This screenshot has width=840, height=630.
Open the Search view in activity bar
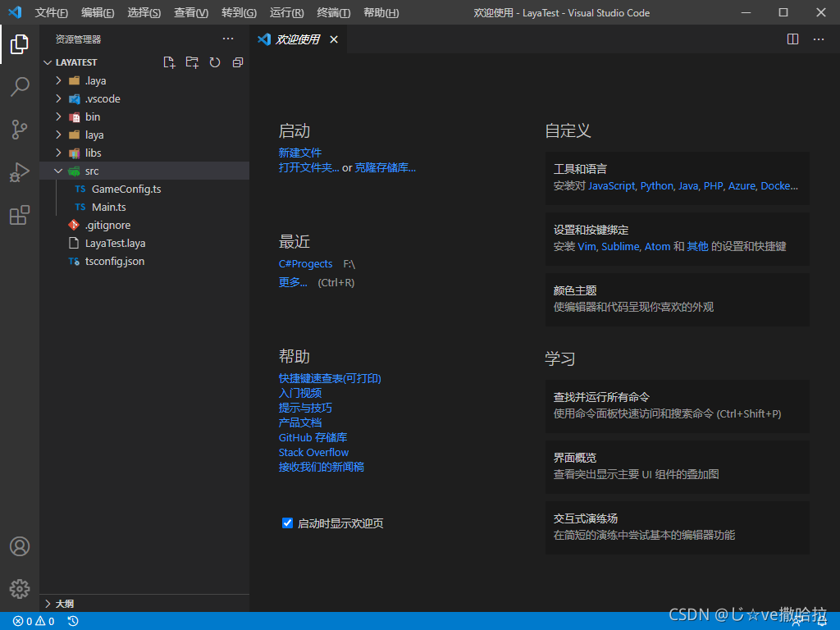point(20,87)
